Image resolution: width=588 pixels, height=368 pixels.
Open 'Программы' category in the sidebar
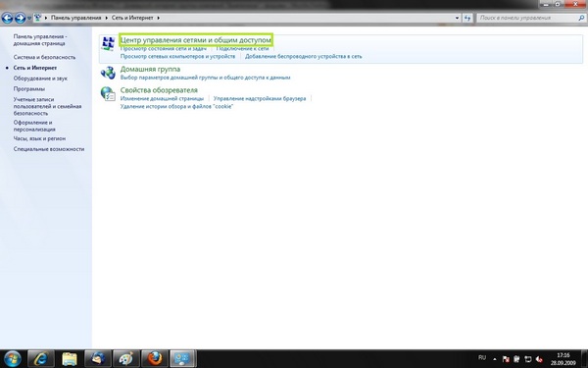[x=28, y=88]
